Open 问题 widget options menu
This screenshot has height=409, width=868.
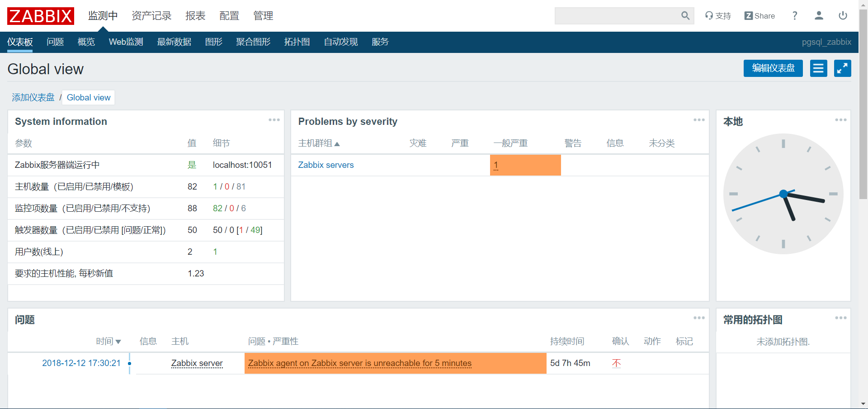699,318
